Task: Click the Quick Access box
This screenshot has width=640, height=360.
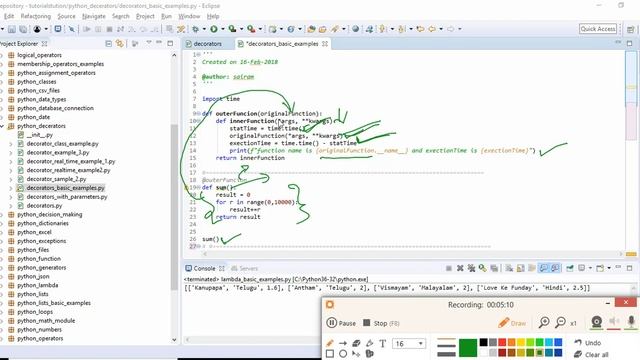Action: (x=598, y=29)
